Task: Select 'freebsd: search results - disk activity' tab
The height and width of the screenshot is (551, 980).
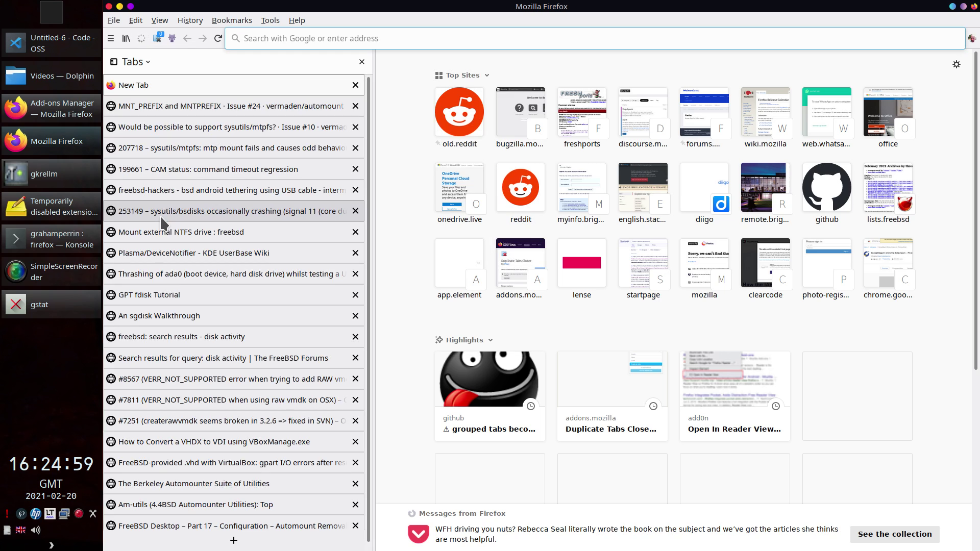Action: [x=234, y=337]
